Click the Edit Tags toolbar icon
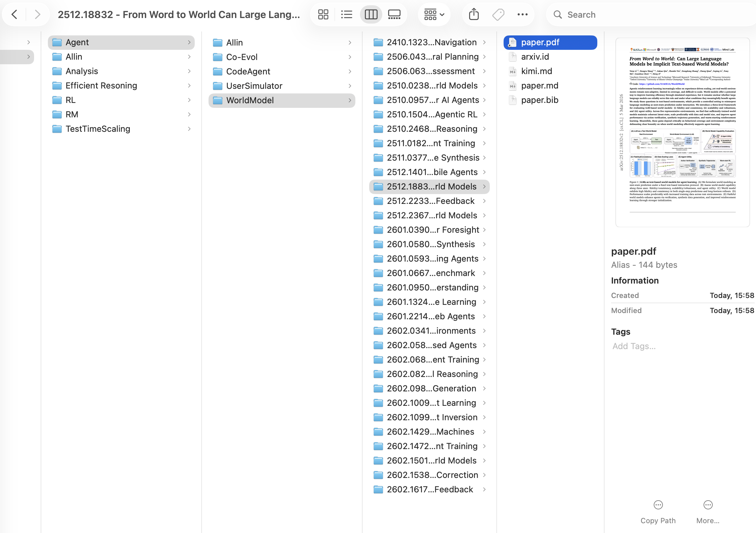Screen dimensions: 756x533 [x=498, y=14]
